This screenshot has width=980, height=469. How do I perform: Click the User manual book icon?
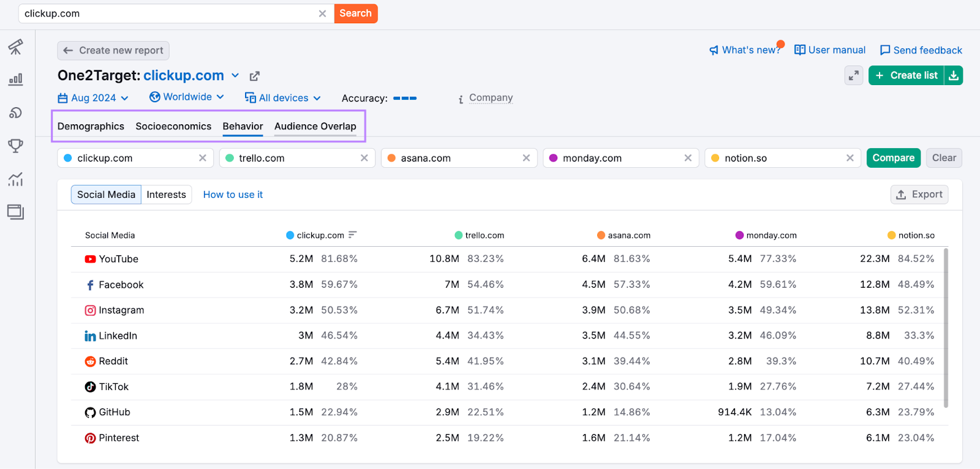(x=800, y=50)
